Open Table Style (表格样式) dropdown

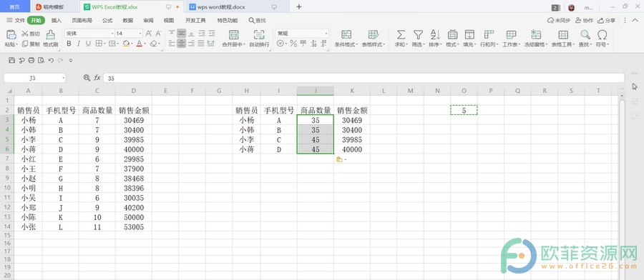click(x=373, y=44)
